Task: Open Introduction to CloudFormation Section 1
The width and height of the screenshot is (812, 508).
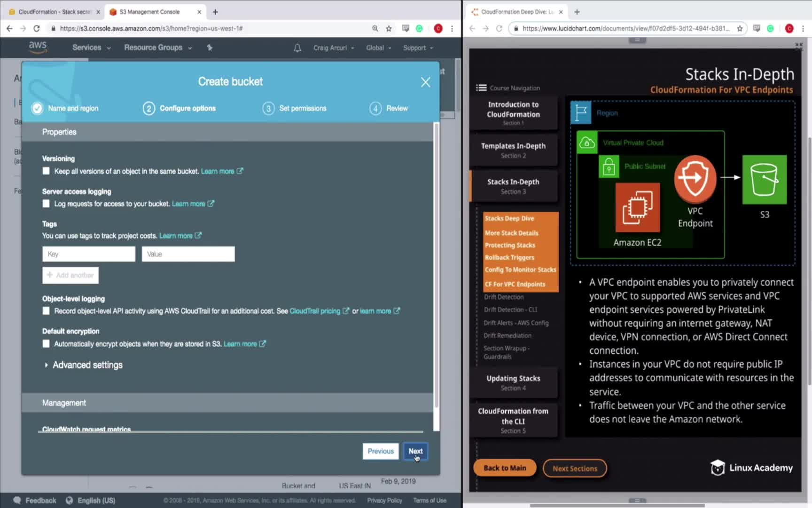Action: click(x=513, y=113)
